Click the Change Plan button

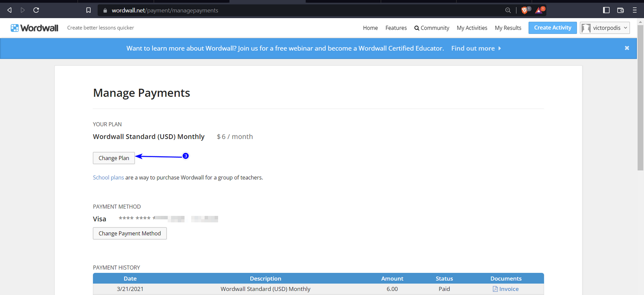(x=114, y=158)
